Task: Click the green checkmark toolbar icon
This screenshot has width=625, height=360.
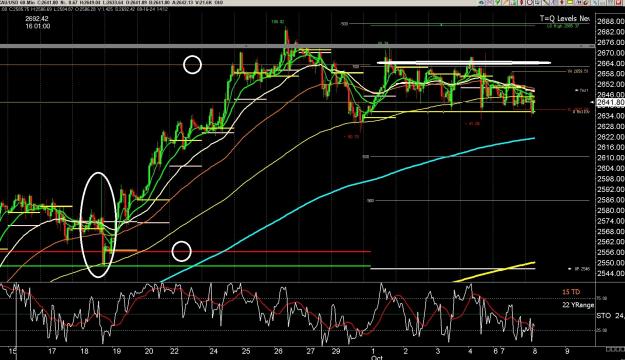Action: tap(497, 2)
